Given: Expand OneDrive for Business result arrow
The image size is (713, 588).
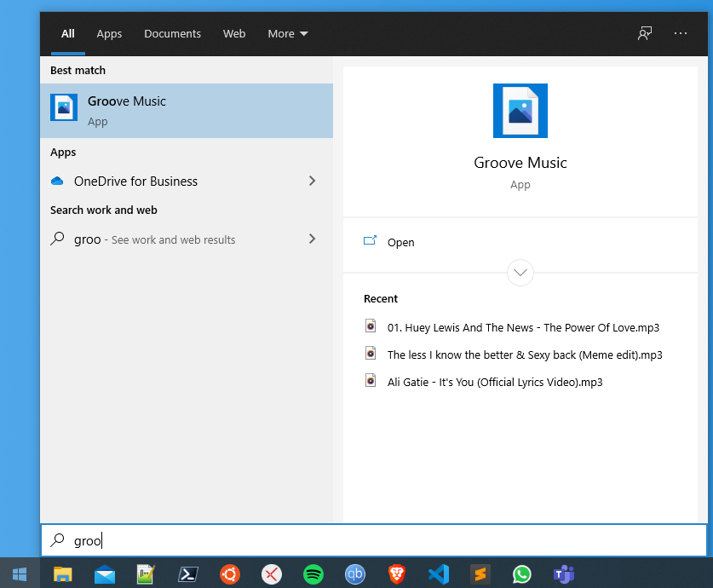Looking at the screenshot, I should tap(312, 181).
